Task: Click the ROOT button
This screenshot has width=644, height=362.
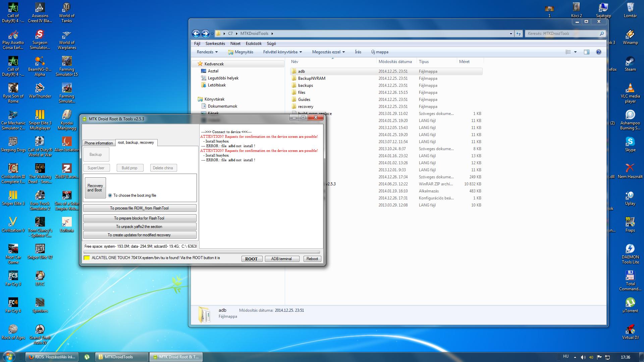Action: coord(251,259)
